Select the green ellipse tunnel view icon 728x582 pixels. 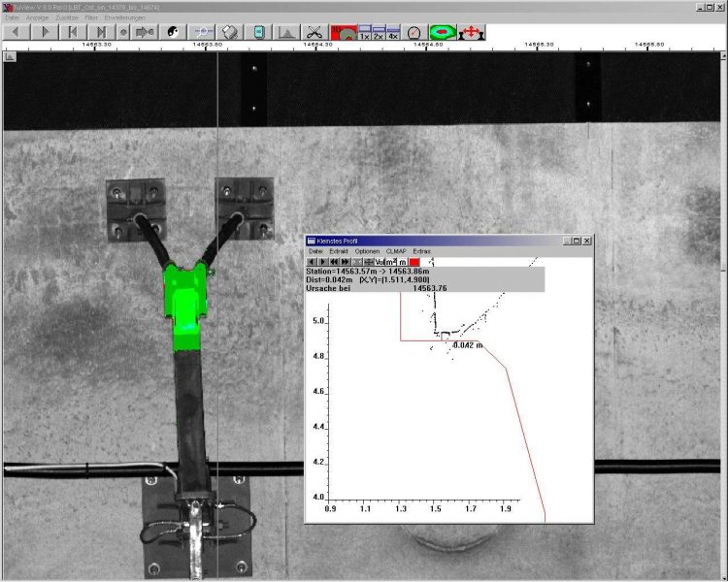click(443, 32)
